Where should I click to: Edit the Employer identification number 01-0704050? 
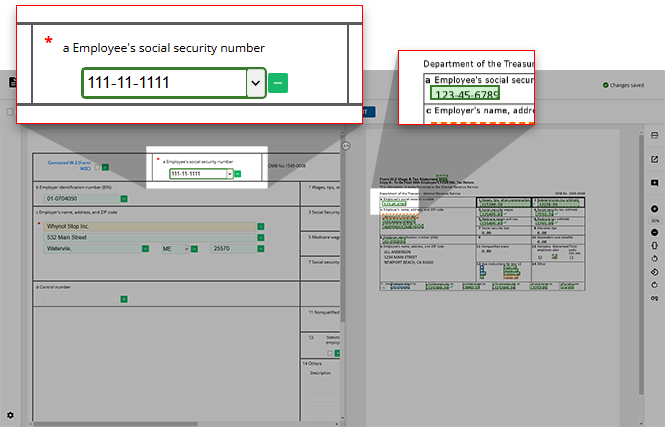point(81,198)
